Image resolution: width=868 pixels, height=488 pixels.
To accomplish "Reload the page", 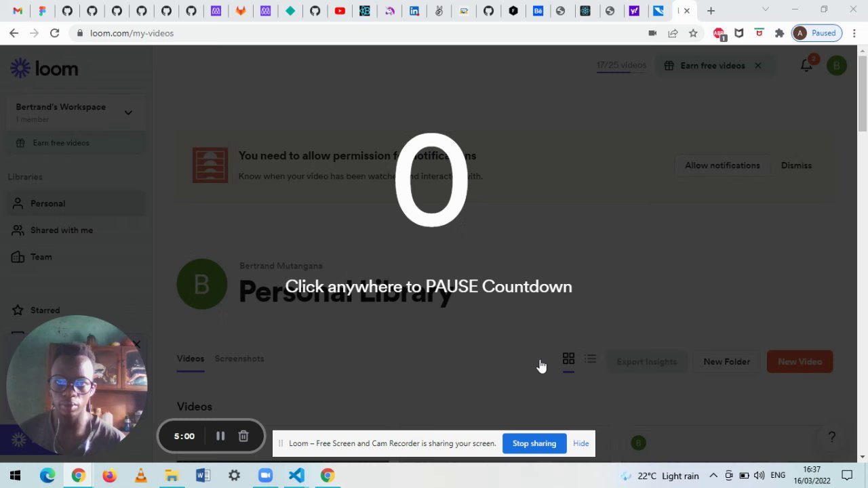I will 54,33.
